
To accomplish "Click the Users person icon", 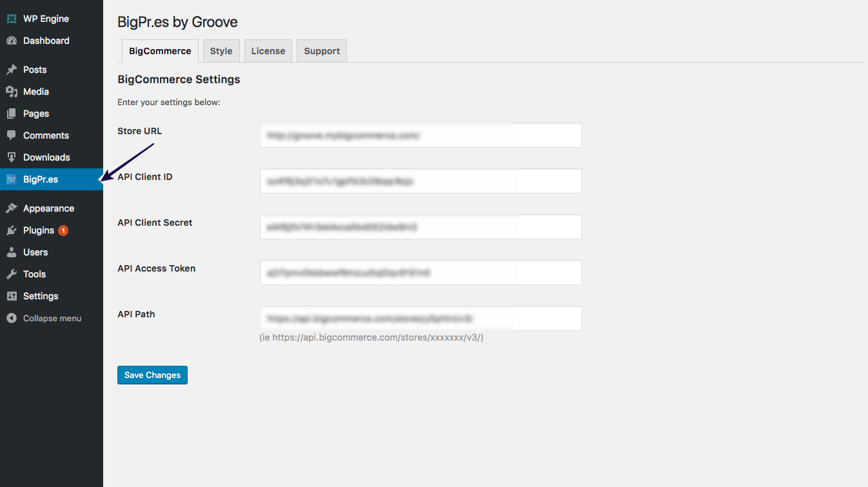I will tap(12, 252).
